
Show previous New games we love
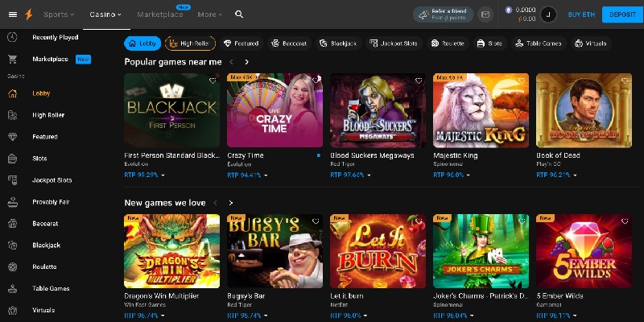(x=215, y=203)
